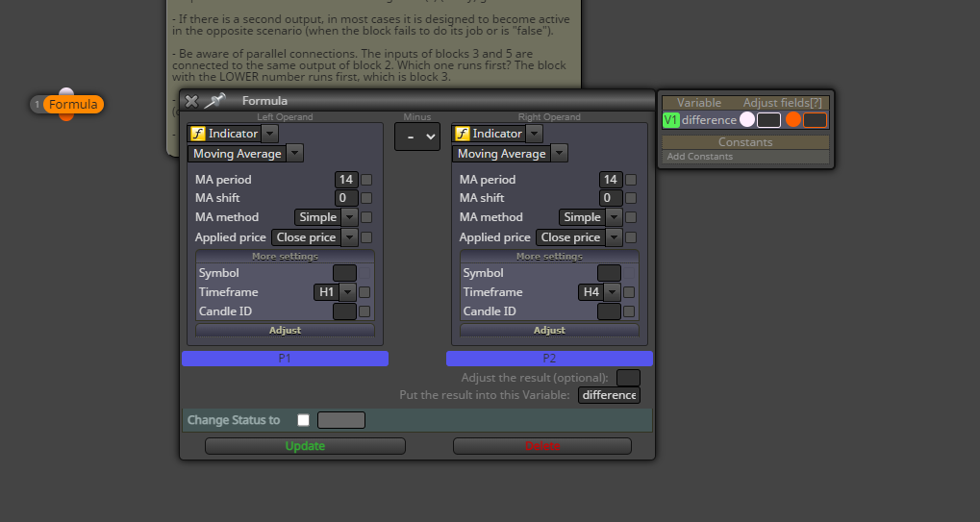Select the V1 variable badge

671,120
